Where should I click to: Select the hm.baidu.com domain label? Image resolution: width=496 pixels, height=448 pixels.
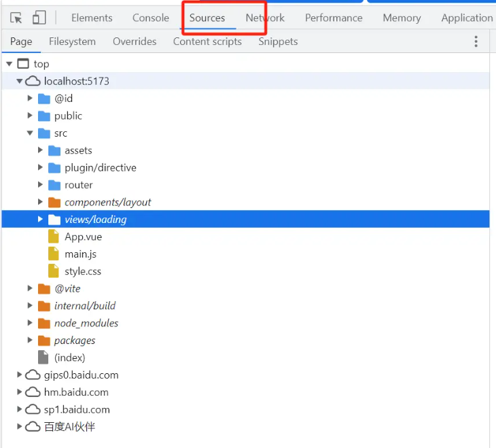pos(76,392)
